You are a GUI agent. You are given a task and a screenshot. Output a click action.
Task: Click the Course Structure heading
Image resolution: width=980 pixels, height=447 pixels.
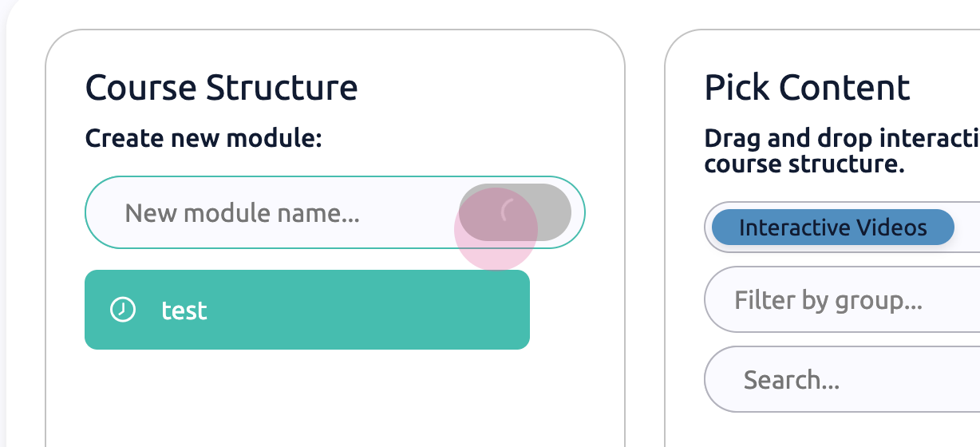221,87
